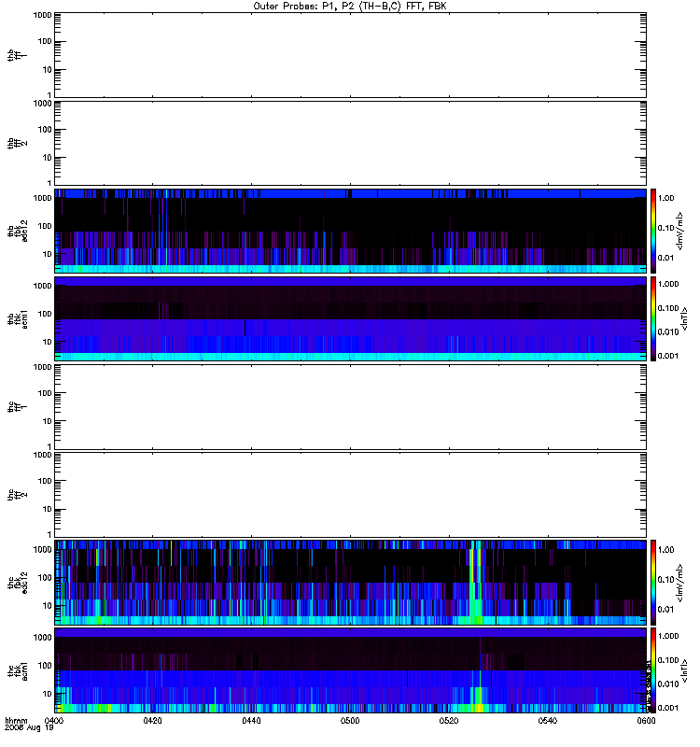Select the empty thc fff 2 panel
Screen dimensions: 700x747
coord(350,495)
